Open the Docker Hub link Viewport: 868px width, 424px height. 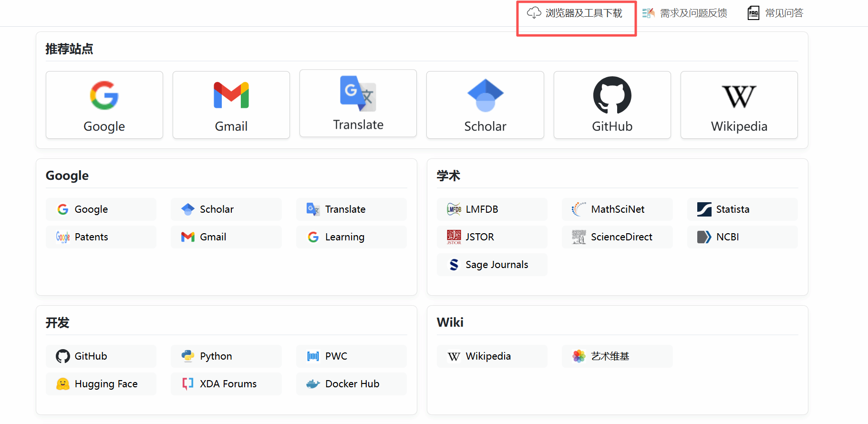(351, 384)
